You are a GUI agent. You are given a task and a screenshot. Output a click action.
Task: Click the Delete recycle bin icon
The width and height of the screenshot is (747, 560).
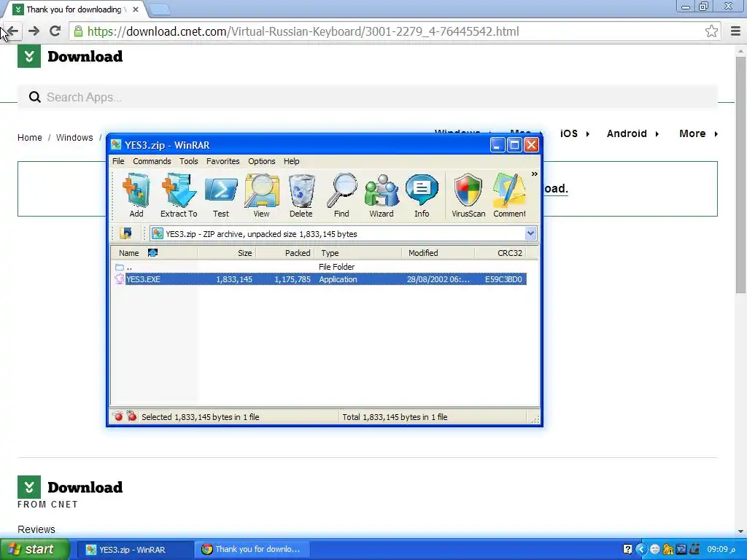point(301,195)
